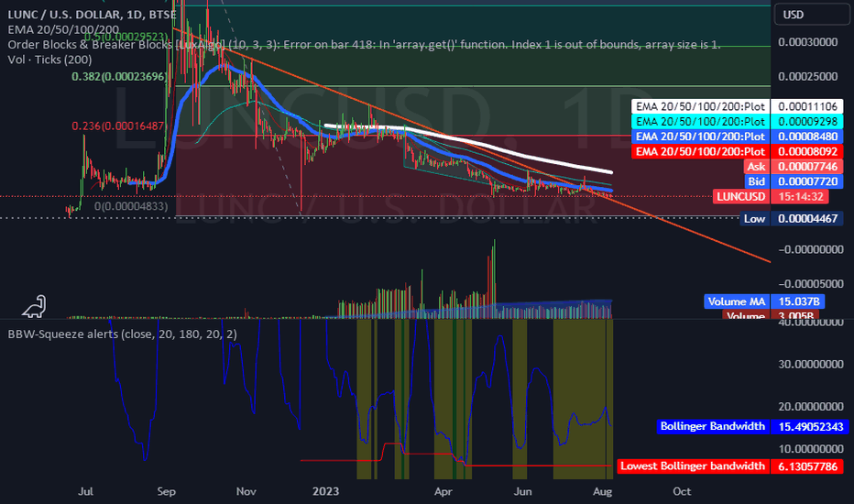Click the Bid price label 0.00007720

794,181
